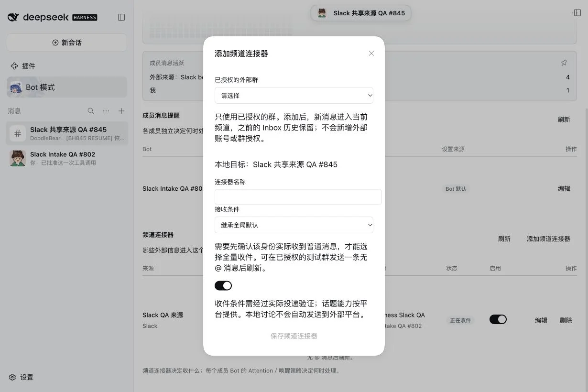Screen dimensions: 588x392
Task: Open the 接收条件 dropdown
Action: tap(294, 225)
